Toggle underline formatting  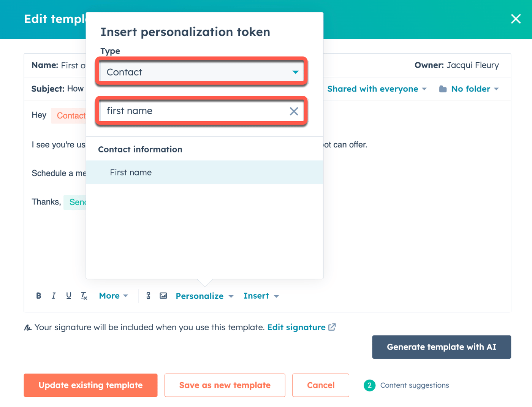click(x=68, y=296)
